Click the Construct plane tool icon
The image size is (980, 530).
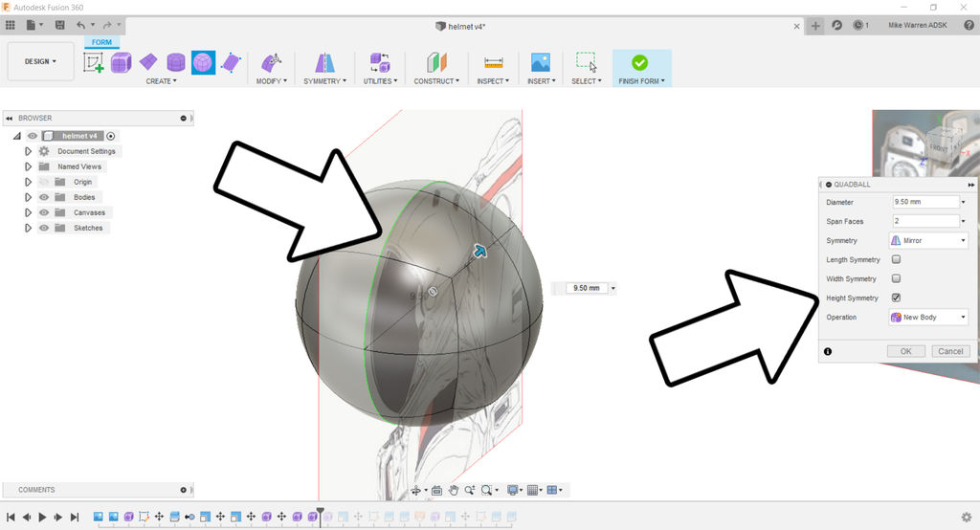tap(436, 62)
